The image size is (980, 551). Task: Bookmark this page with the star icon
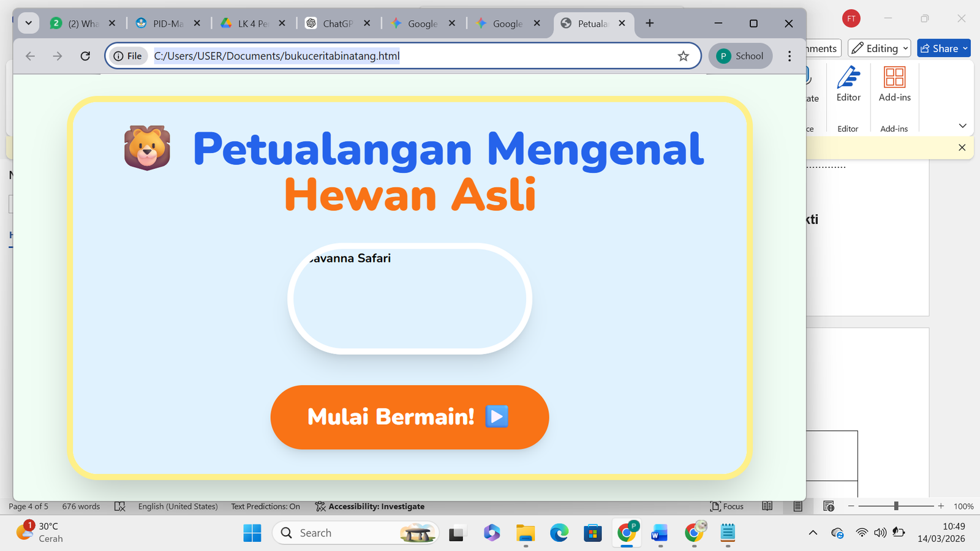(684, 56)
